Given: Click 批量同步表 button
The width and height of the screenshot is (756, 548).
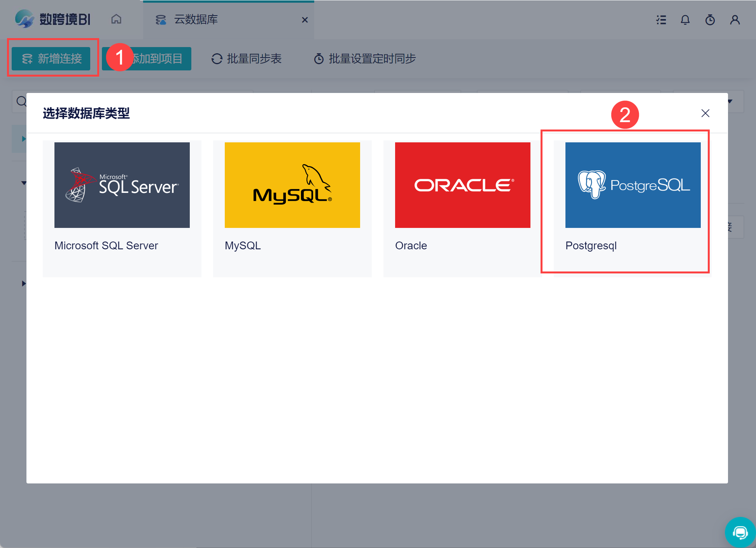Looking at the screenshot, I should (x=247, y=59).
